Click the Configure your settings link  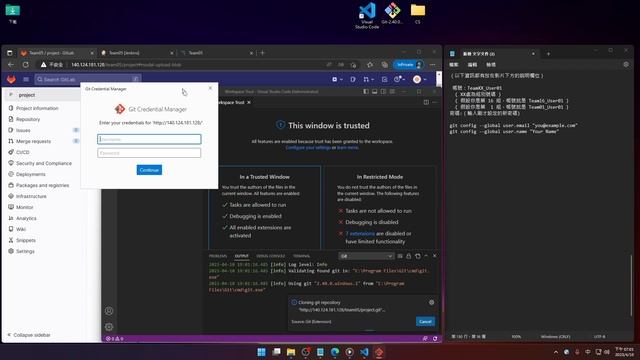(x=308, y=147)
